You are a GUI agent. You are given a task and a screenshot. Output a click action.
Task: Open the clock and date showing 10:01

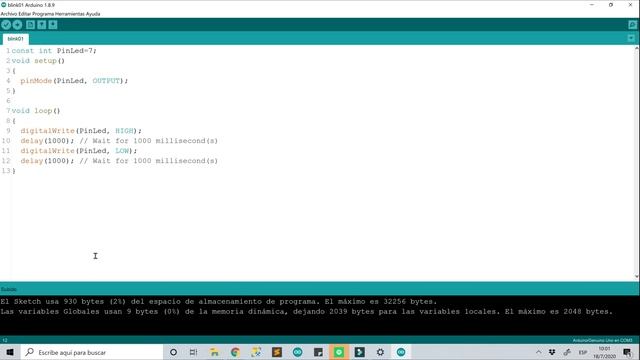point(604,352)
